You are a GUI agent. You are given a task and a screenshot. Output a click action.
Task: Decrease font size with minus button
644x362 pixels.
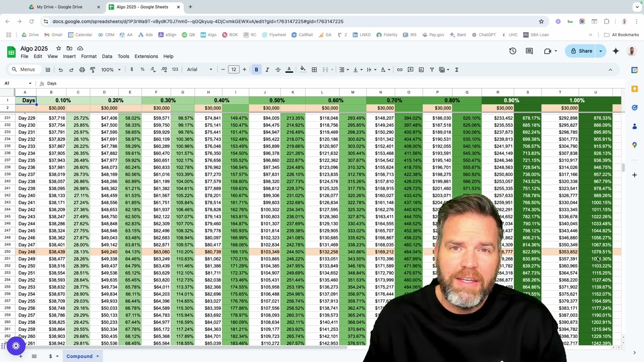(223, 69)
